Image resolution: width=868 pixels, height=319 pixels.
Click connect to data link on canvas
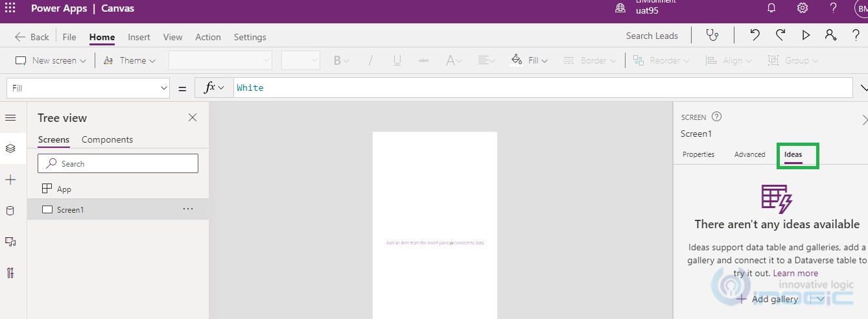pyautogui.click(x=469, y=243)
